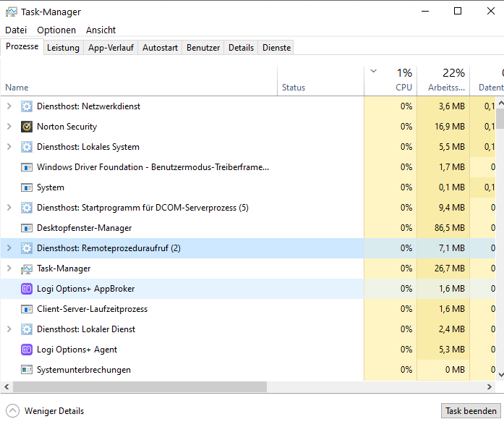Click the Diensthost: Netzwerkdienst gear icon
Viewport: 504px width, 427px height.
[x=27, y=106]
